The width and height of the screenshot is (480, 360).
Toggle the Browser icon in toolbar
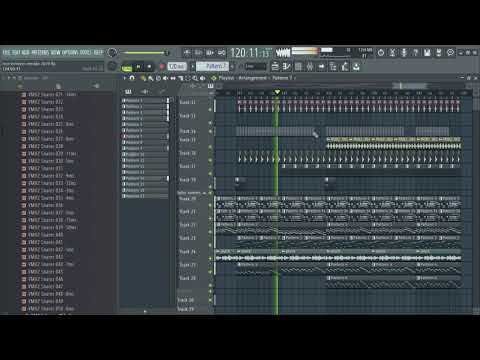[x=333, y=67]
